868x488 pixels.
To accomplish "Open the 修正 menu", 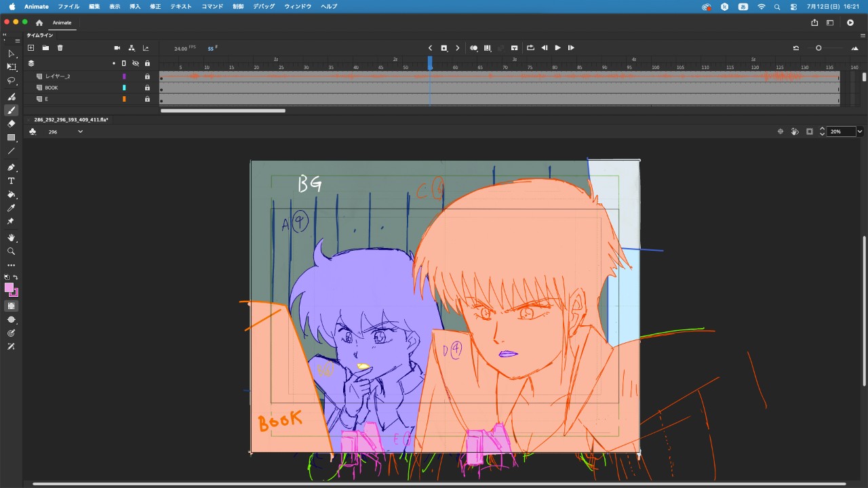I will point(155,6).
